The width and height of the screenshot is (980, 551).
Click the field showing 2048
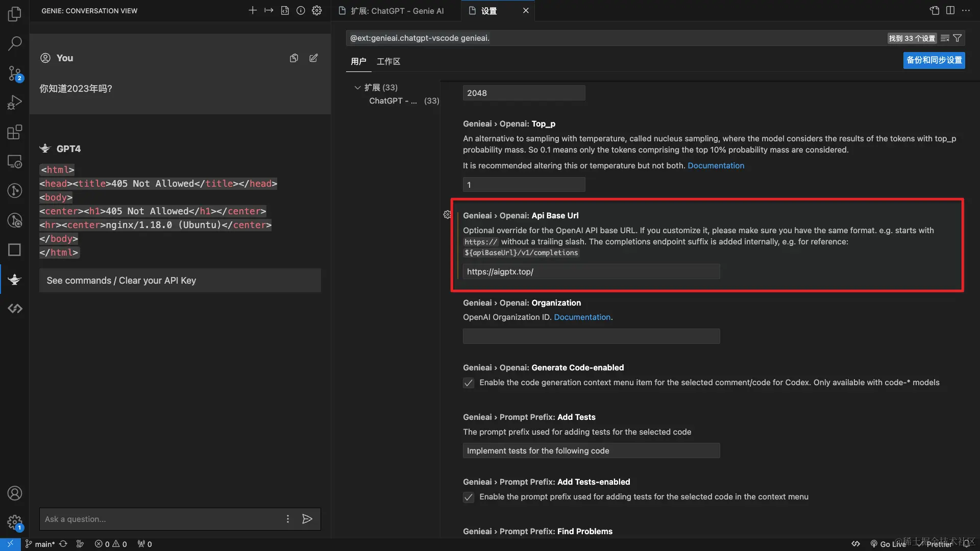pos(524,93)
